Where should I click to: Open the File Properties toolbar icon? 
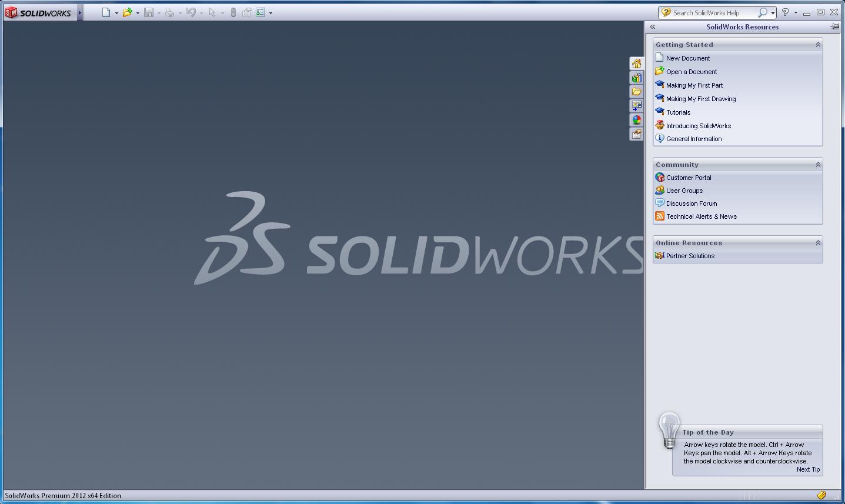tap(246, 12)
